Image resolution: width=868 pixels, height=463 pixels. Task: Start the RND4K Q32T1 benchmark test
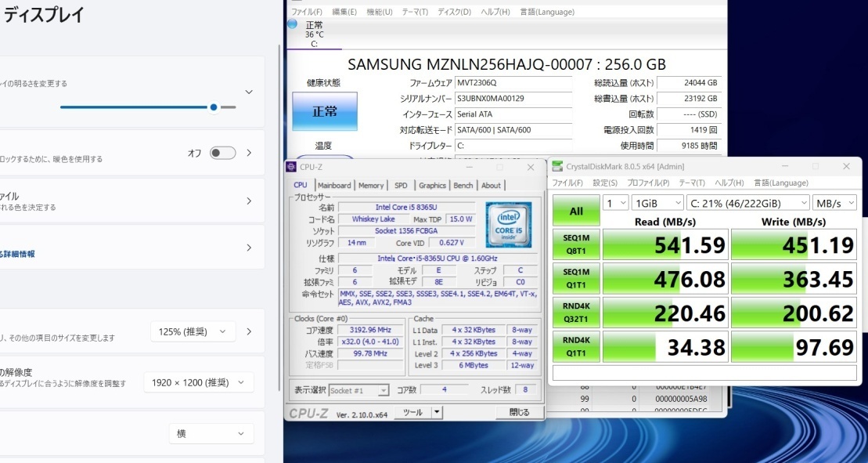pos(576,313)
